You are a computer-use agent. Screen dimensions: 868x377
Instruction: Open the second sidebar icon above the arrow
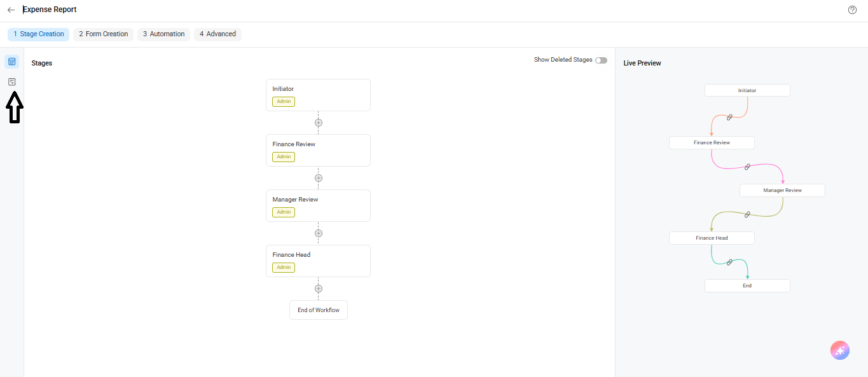11,82
